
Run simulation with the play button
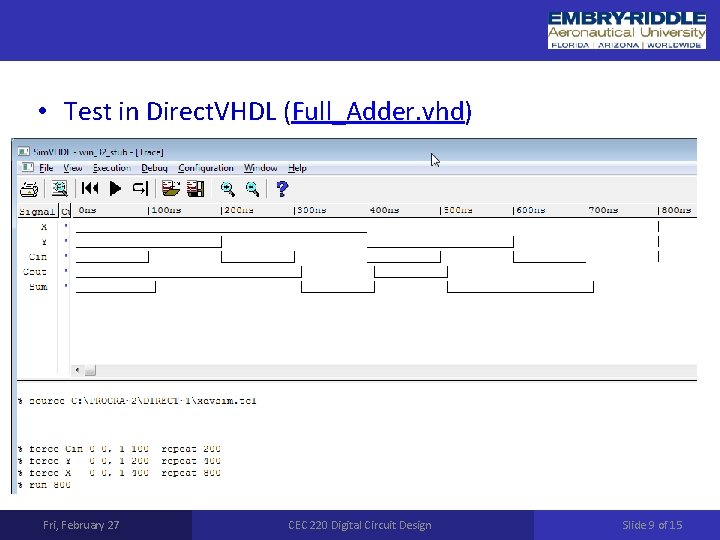[x=115, y=188]
